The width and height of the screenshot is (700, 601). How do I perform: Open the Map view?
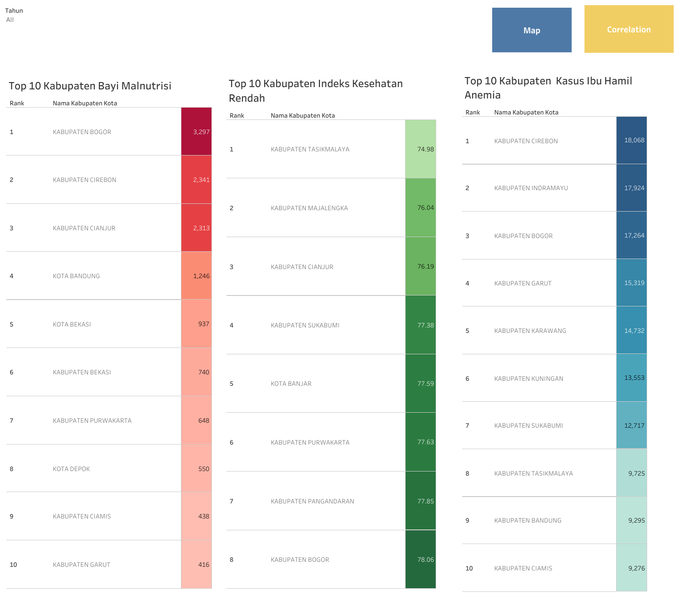tap(531, 30)
